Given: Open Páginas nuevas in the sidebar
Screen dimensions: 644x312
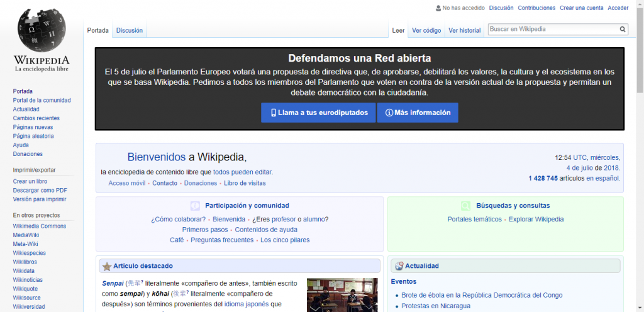Looking at the screenshot, I should tap(33, 127).
